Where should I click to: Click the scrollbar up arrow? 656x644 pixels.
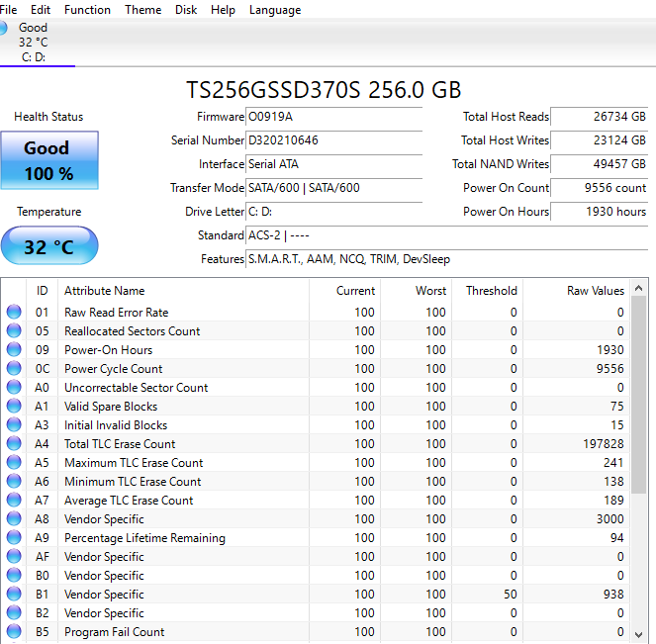[x=638, y=288]
